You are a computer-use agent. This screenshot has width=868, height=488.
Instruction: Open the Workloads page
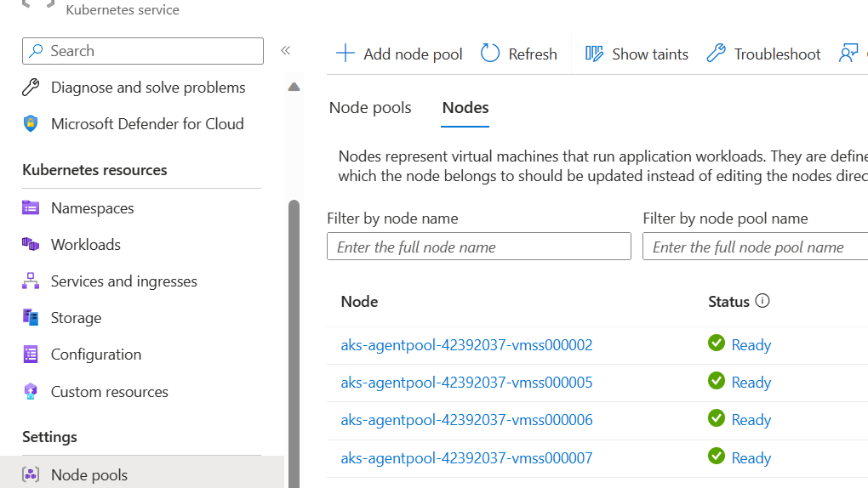(86, 245)
